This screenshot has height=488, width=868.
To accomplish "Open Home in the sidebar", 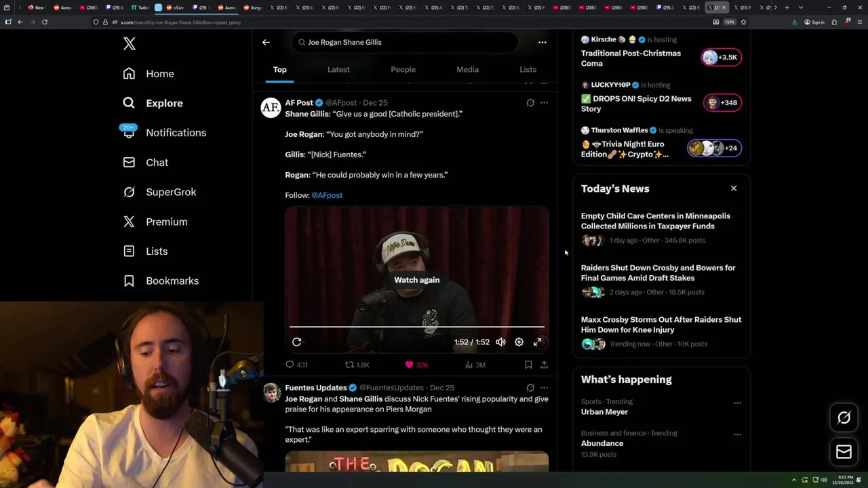I will pyautogui.click(x=149, y=74).
